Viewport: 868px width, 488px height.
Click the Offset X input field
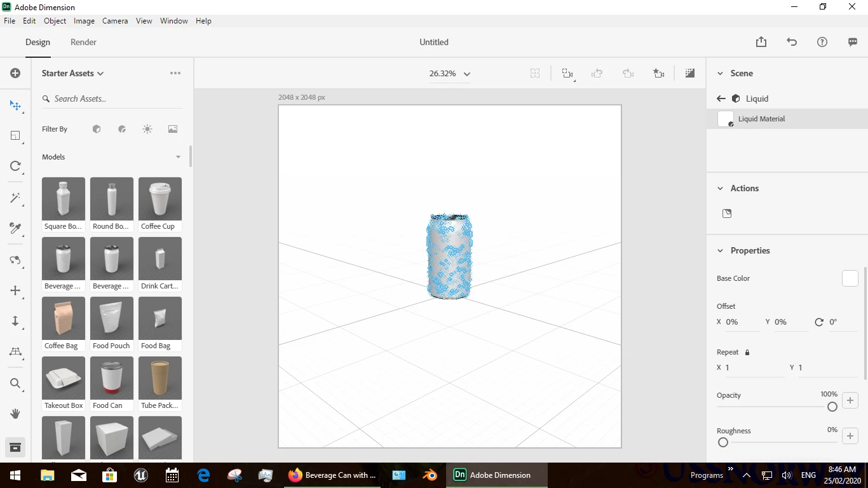pyautogui.click(x=743, y=322)
